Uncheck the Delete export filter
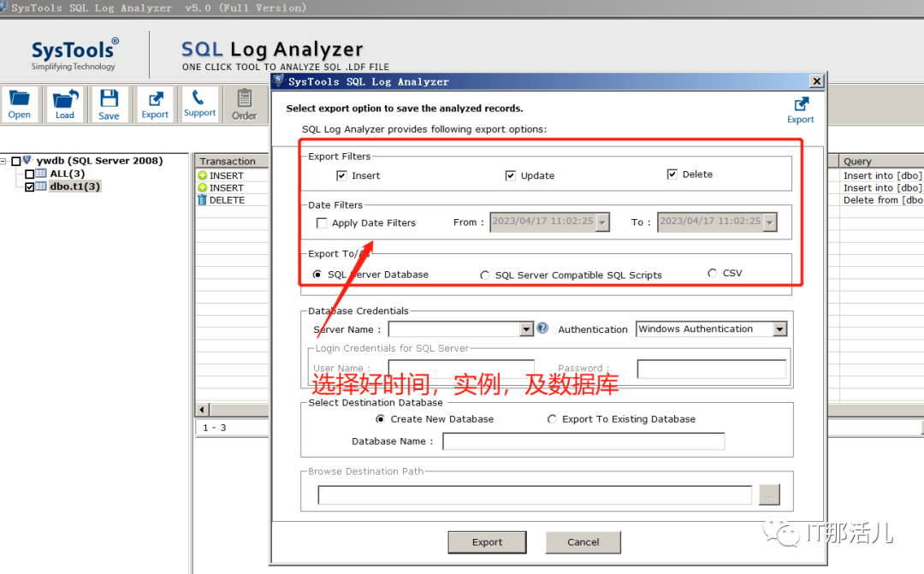This screenshot has width=924, height=574. (x=672, y=174)
